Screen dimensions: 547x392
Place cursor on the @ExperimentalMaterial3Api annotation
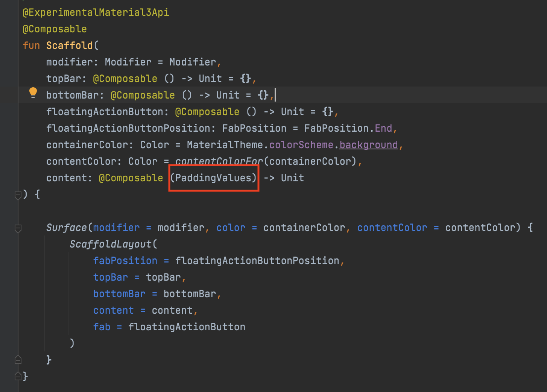click(95, 12)
